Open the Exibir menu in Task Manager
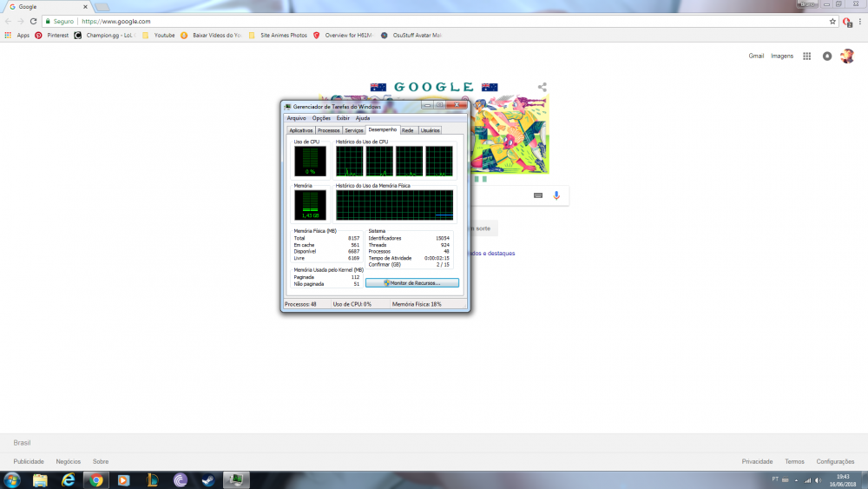Screen dimensions: 868x489 pyautogui.click(x=343, y=118)
